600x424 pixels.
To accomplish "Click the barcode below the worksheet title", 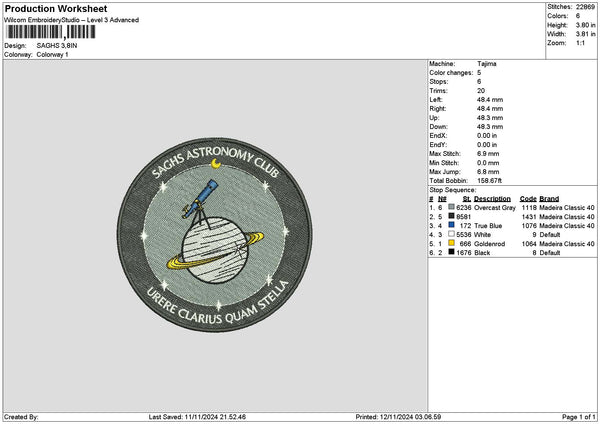I will point(51,32).
